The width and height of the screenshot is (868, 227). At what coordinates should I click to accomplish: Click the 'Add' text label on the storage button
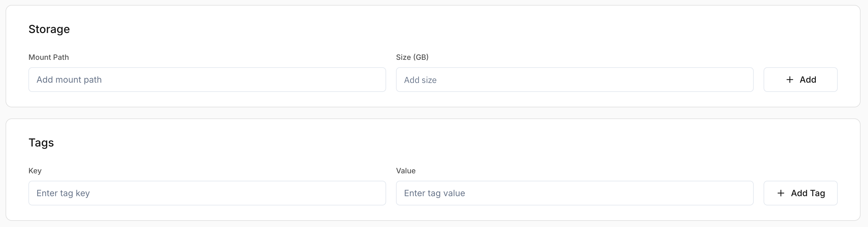point(808,80)
